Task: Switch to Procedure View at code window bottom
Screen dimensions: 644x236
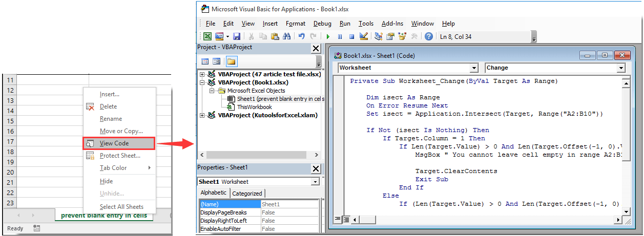Action: pyautogui.click(x=338, y=220)
